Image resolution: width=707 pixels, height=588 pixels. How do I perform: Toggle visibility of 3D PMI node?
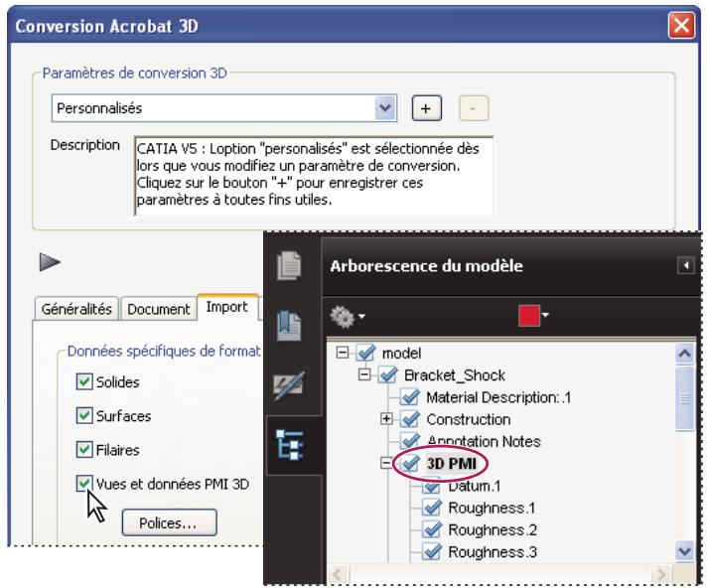point(410,463)
